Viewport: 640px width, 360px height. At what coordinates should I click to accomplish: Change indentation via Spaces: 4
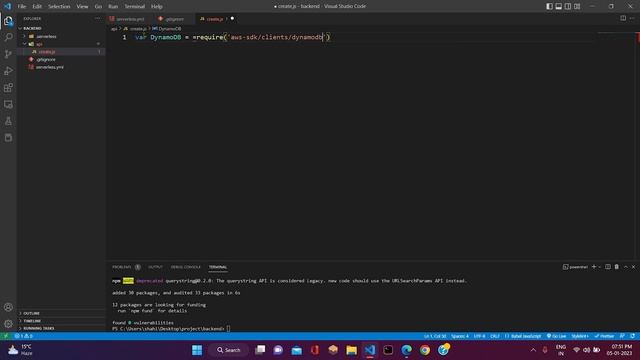tap(460, 336)
